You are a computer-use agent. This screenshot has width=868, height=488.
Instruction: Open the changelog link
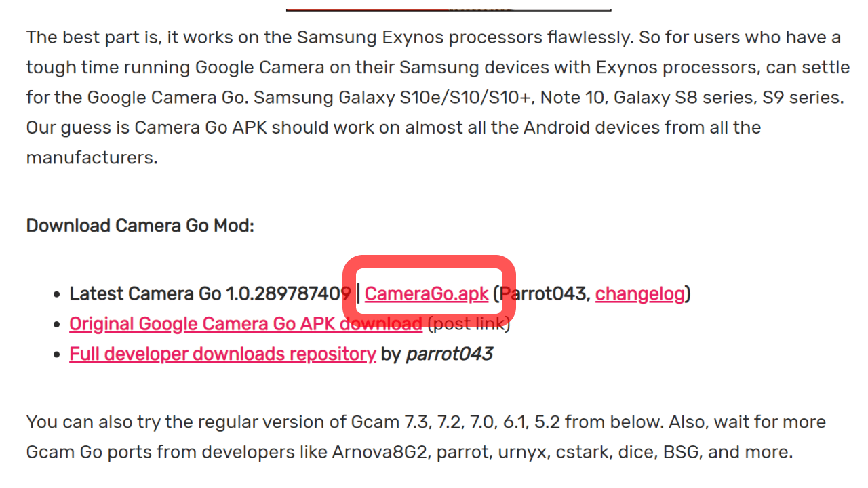[x=639, y=293]
